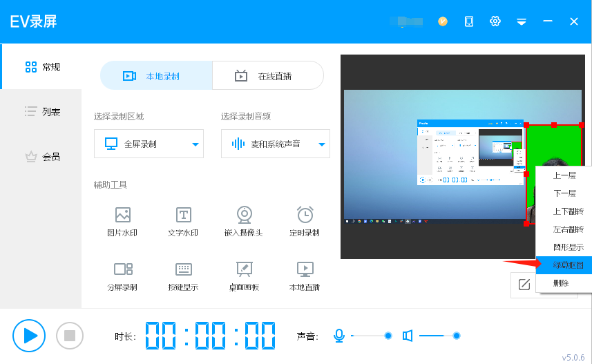Expand the 全屏录制 recording area dropdown
This screenshot has width=592, height=364.
[149, 144]
